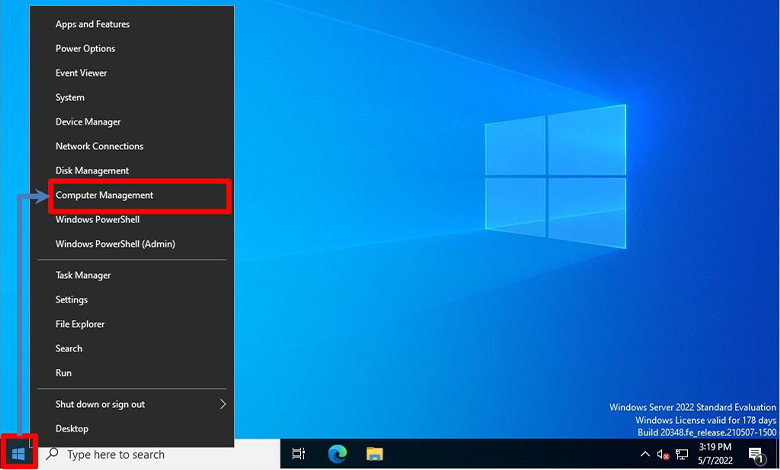Click the Windows Start button

(18, 454)
